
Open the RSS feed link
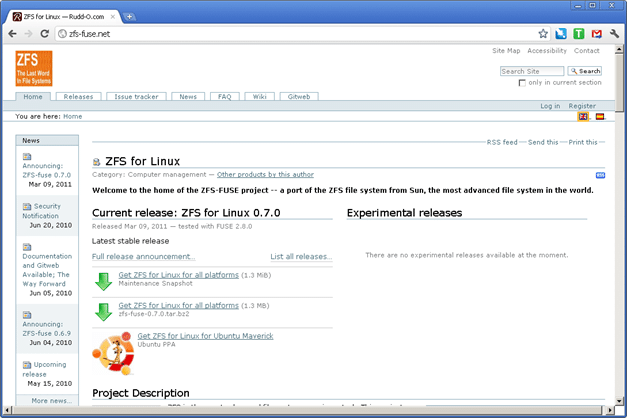click(x=502, y=142)
